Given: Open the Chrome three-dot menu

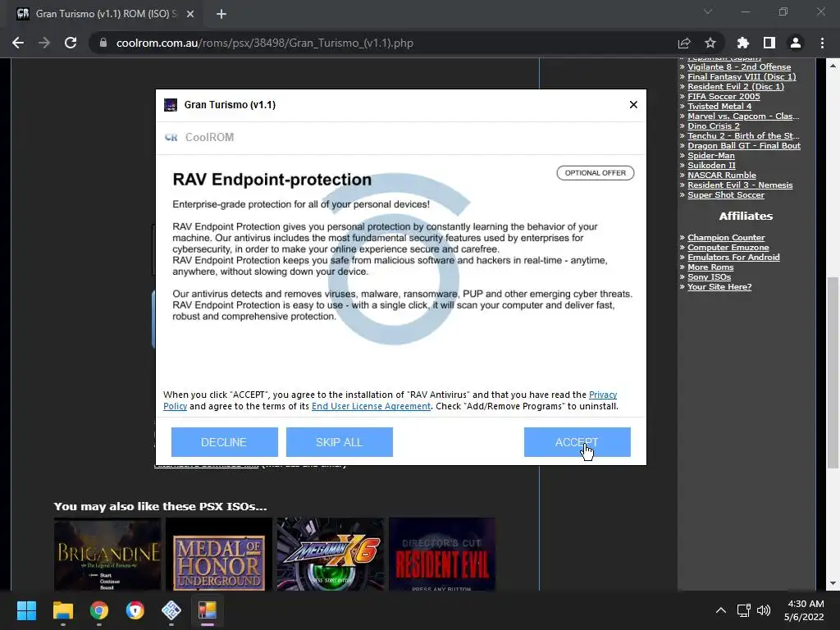Looking at the screenshot, I should click(x=822, y=43).
